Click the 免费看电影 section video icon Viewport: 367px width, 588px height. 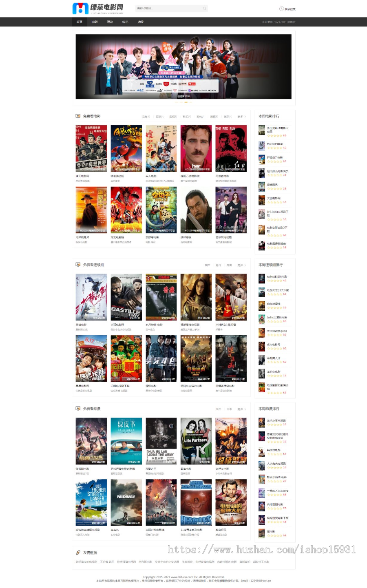tap(78, 116)
